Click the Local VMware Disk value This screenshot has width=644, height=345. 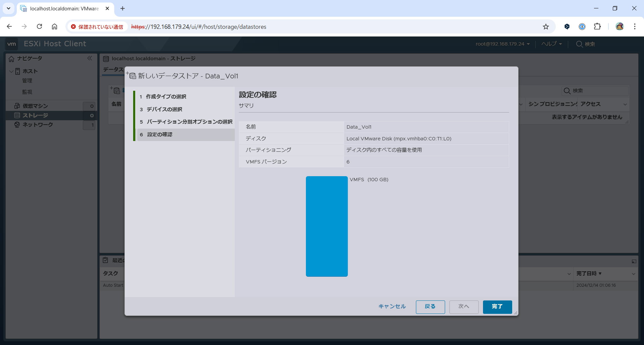click(399, 139)
